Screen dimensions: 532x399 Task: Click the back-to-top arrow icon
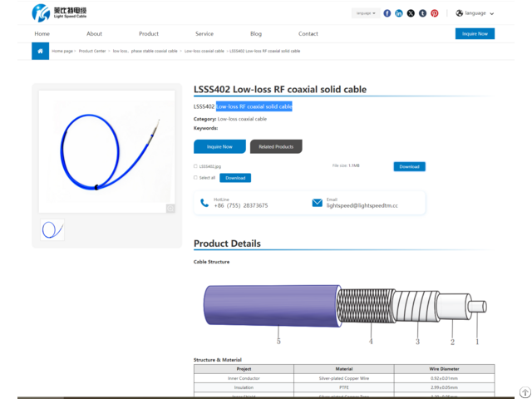525,392
